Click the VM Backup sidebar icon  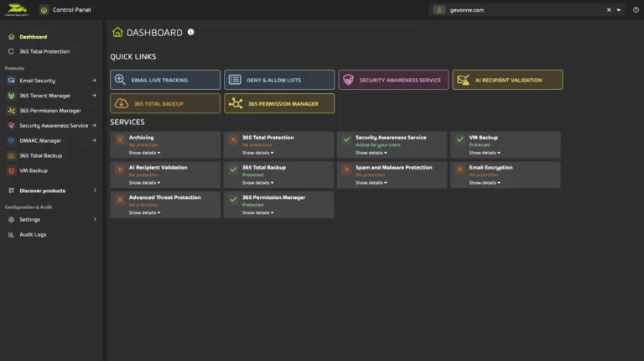(12, 170)
